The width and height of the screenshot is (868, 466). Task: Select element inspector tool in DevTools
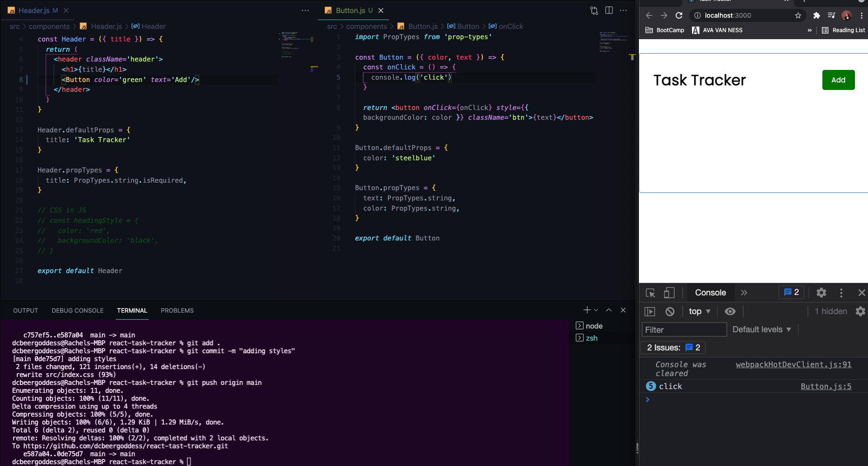point(651,293)
